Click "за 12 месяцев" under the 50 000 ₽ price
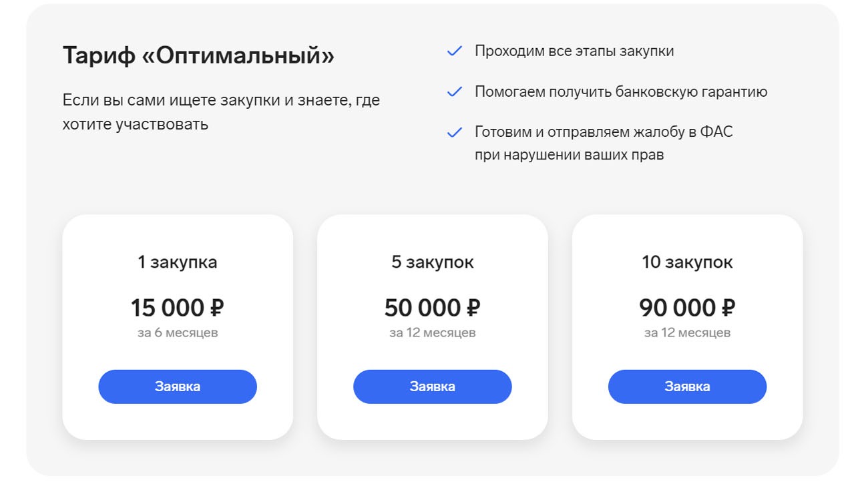This screenshot has height=488, width=868. (x=433, y=332)
